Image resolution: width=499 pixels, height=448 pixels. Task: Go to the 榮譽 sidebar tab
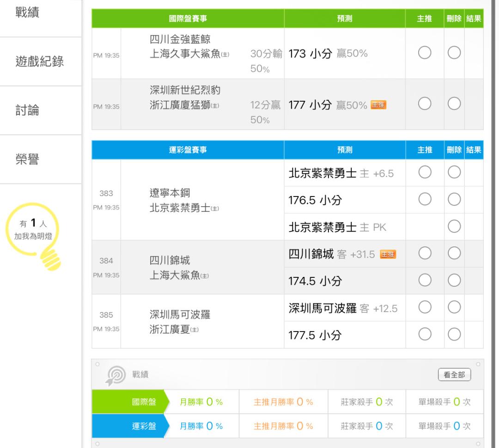41,160
